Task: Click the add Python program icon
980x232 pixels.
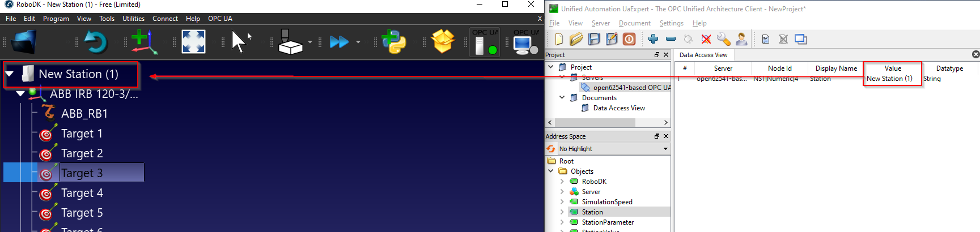Action: click(394, 42)
